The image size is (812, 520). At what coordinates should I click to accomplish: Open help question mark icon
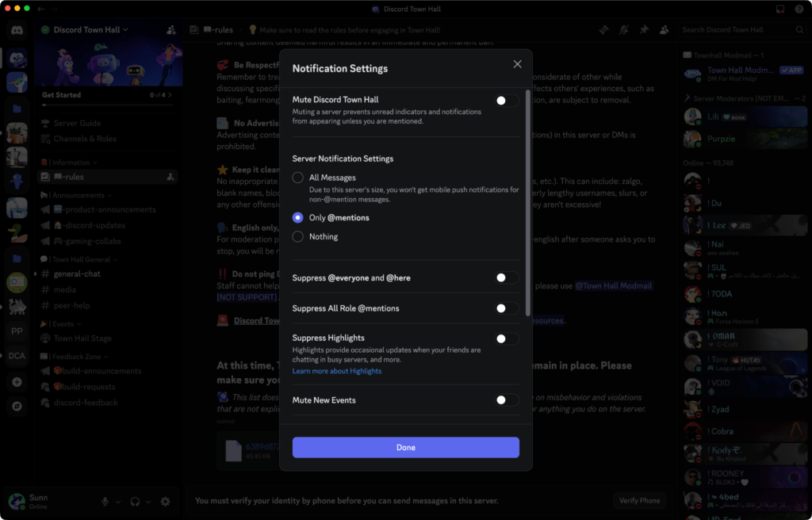pos(799,9)
